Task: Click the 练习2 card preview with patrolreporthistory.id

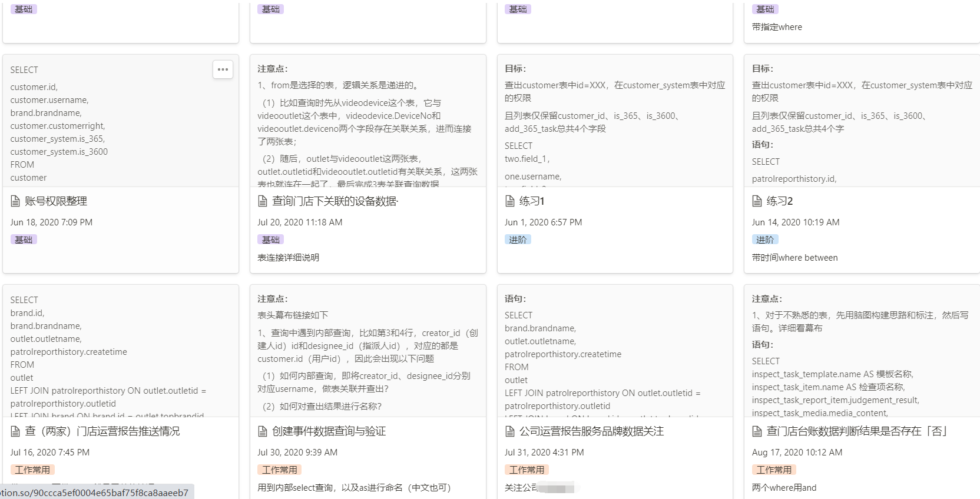Action: pyautogui.click(x=862, y=121)
